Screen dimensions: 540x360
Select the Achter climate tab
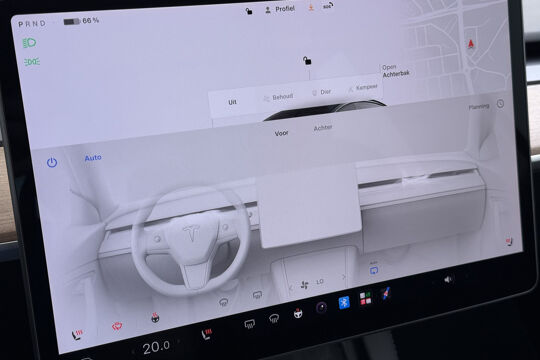pos(323,128)
